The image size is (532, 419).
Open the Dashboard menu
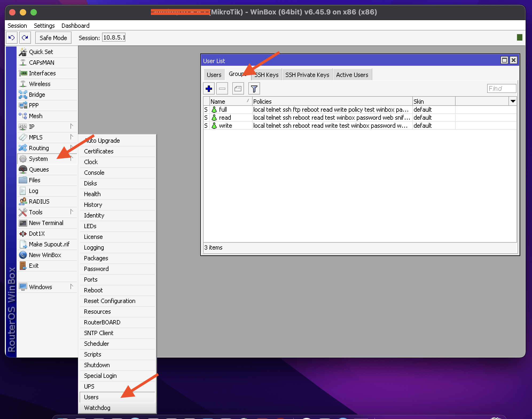[x=76, y=26]
